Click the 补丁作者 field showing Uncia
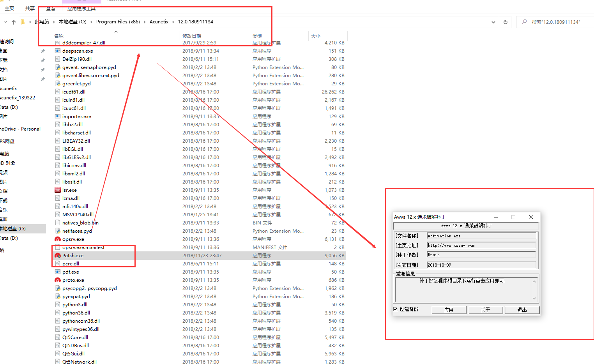This screenshot has height=364, width=594. 481,254
